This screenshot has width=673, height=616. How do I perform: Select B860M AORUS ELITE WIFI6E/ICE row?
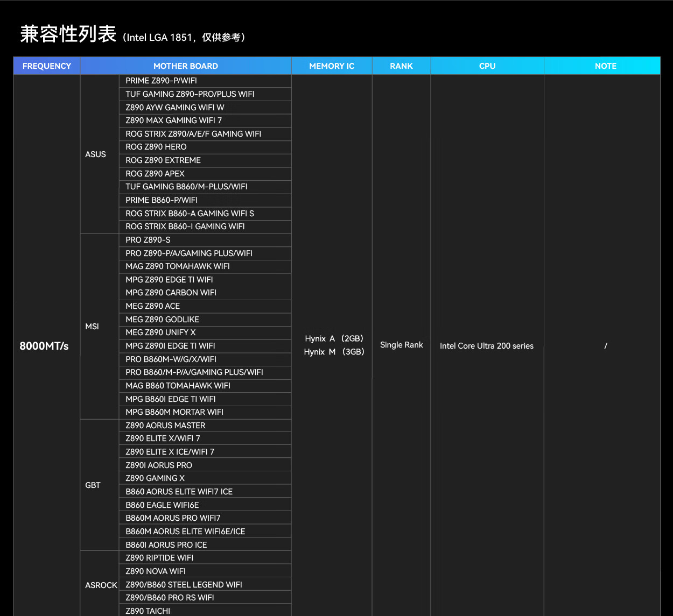coord(205,532)
